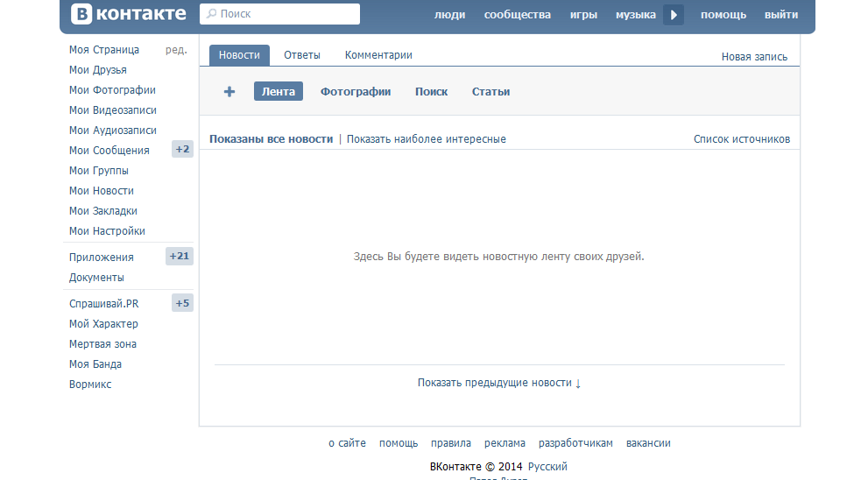
Task: Change language via Русский link
Action: pyautogui.click(x=547, y=467)
